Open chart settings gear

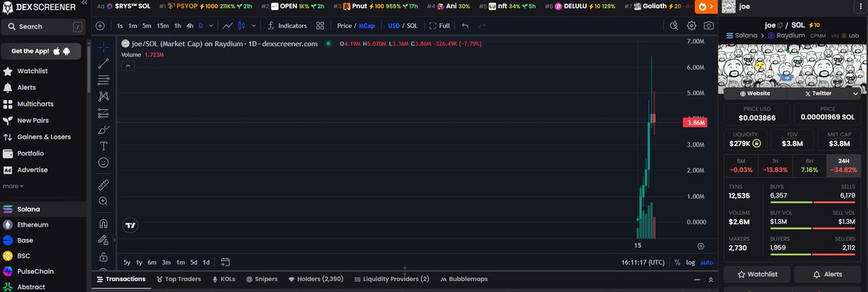tap(692, 25)
